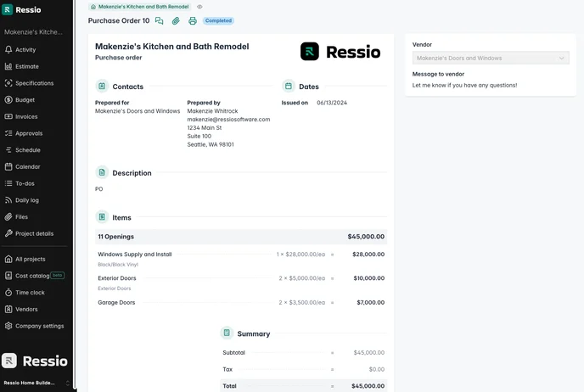Image resolution: width=584 pixels, height=392 pixels.
Task: Open the Vendor dropdown Makenzie's Doors and Windows
Action: coord(491,58)
